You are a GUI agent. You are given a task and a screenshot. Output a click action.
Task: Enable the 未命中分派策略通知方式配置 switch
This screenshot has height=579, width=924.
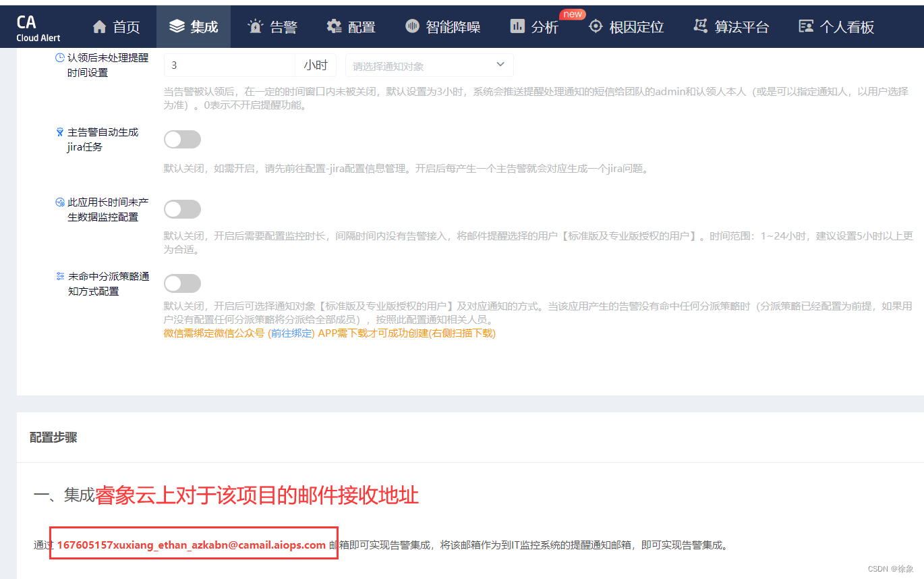[182, 283]
